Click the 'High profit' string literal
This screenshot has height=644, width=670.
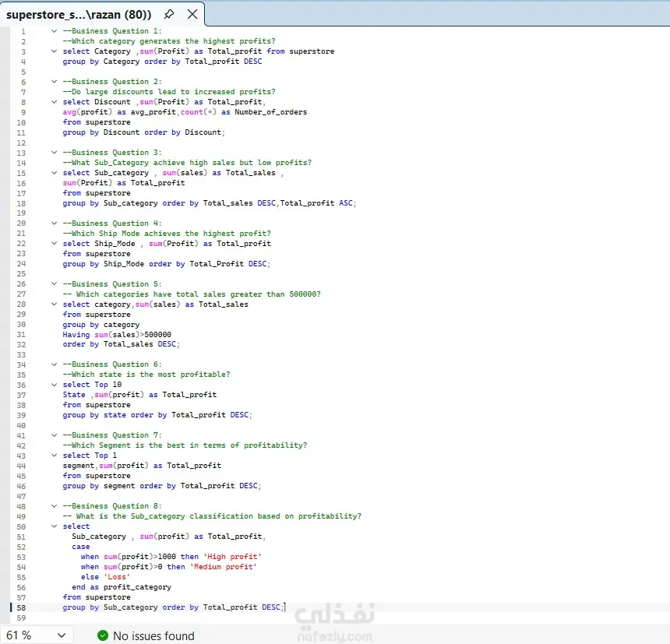[x=232, y=557]
